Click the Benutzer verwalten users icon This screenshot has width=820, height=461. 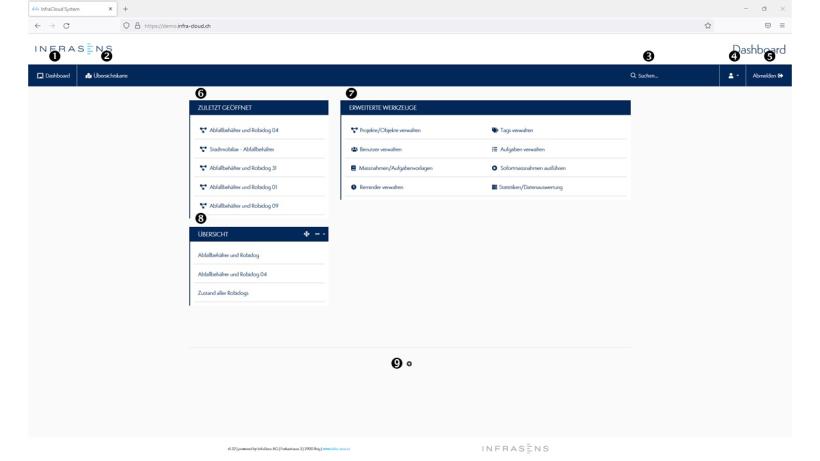tap(354, 149)
